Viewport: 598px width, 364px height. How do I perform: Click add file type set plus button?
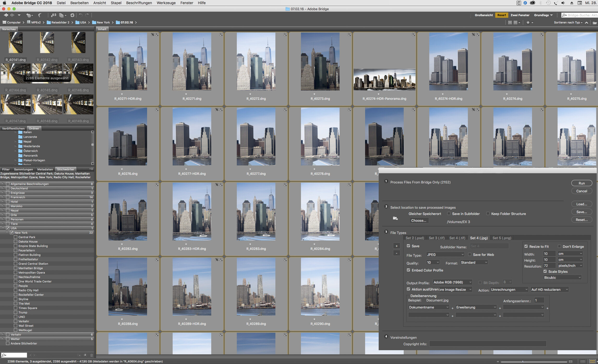pos(396,246)
